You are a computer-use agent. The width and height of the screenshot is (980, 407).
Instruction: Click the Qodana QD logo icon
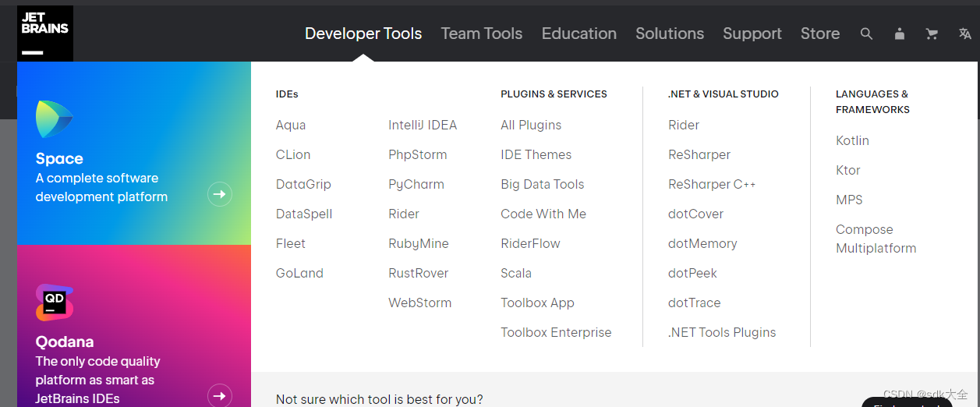tap(54, 303)
